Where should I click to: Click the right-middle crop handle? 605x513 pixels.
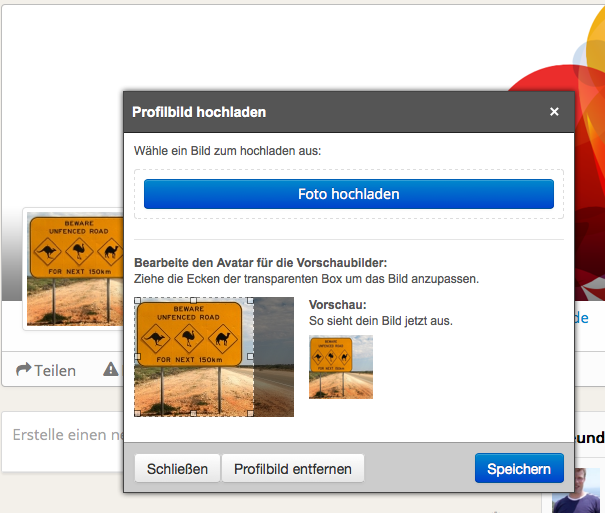pyautogui.click(x=250, y=356)
